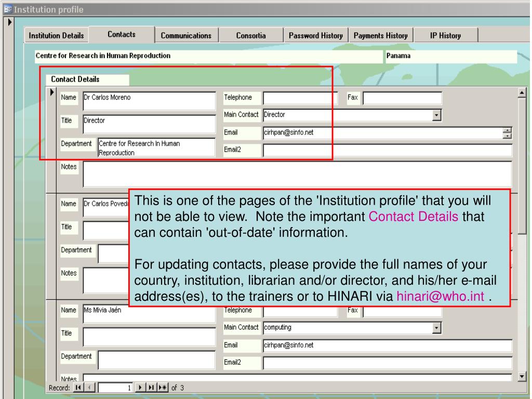Go to last record navigation button

(151, 388)
